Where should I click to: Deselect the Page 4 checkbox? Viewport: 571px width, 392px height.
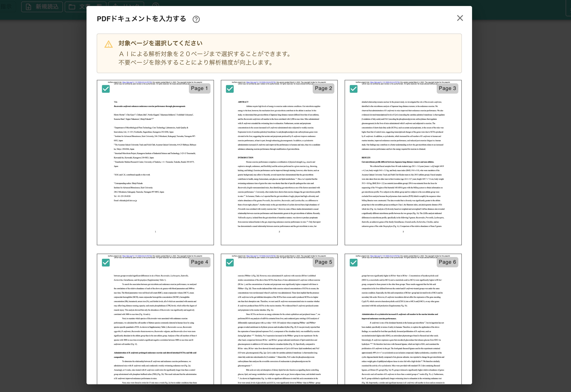[106, 262]
